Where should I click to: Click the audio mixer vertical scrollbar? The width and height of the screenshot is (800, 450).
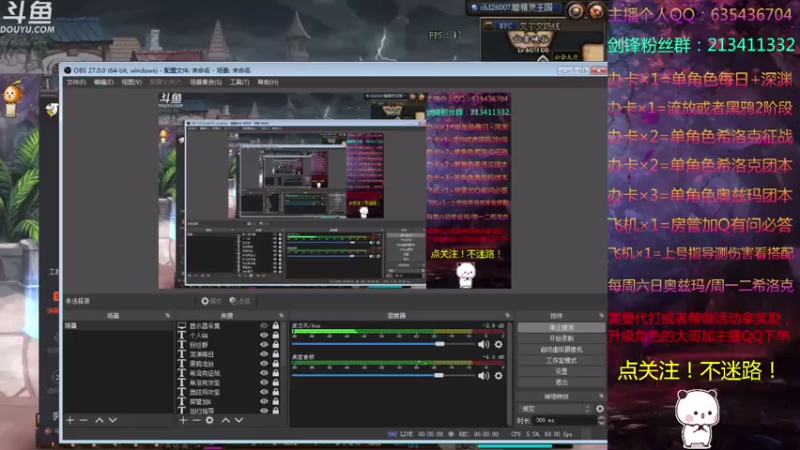click(x=510, y=372)
